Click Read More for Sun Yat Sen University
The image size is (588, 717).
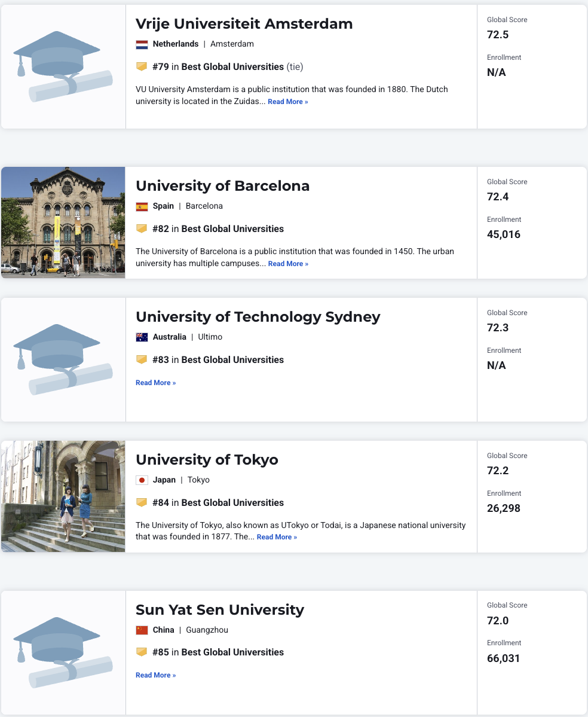pyautogui.click(x=155, y=675)
